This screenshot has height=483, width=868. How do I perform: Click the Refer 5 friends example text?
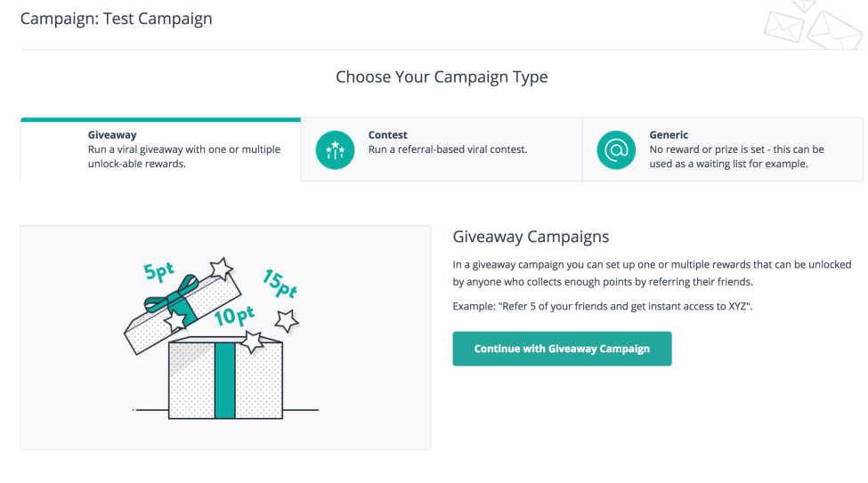603,306
